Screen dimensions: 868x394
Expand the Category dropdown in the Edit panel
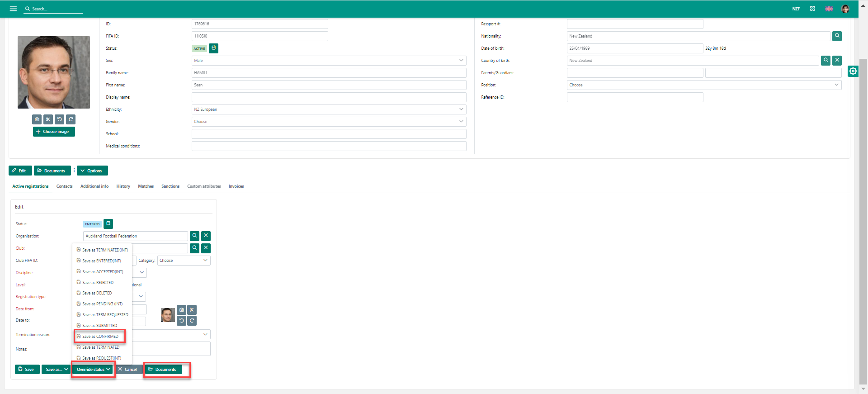184,261
